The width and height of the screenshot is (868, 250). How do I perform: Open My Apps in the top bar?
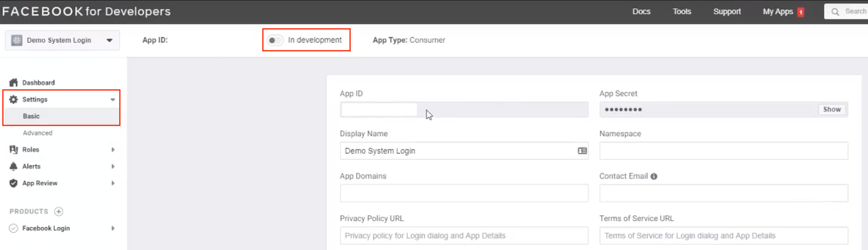[778, 12]
